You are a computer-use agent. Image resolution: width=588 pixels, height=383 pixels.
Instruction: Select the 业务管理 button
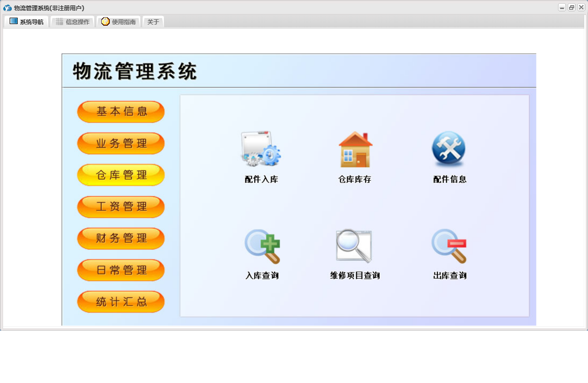(120, 143)
